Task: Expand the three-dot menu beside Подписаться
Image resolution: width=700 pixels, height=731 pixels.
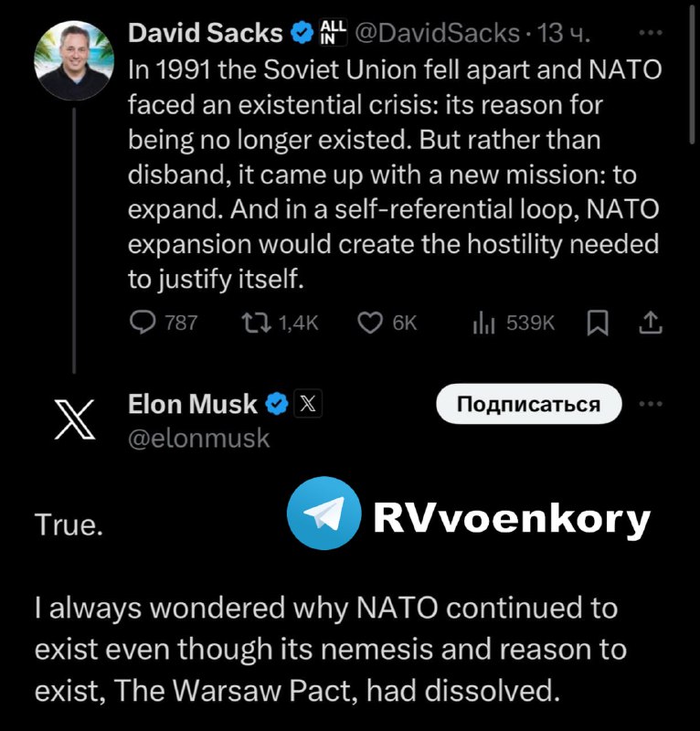Action: click(651, 403)
